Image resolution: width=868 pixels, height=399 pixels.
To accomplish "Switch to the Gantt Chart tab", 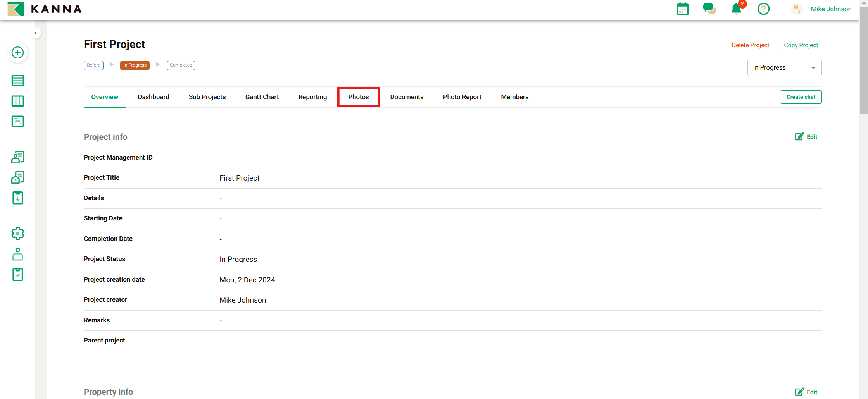I will [x=262, y=97].
